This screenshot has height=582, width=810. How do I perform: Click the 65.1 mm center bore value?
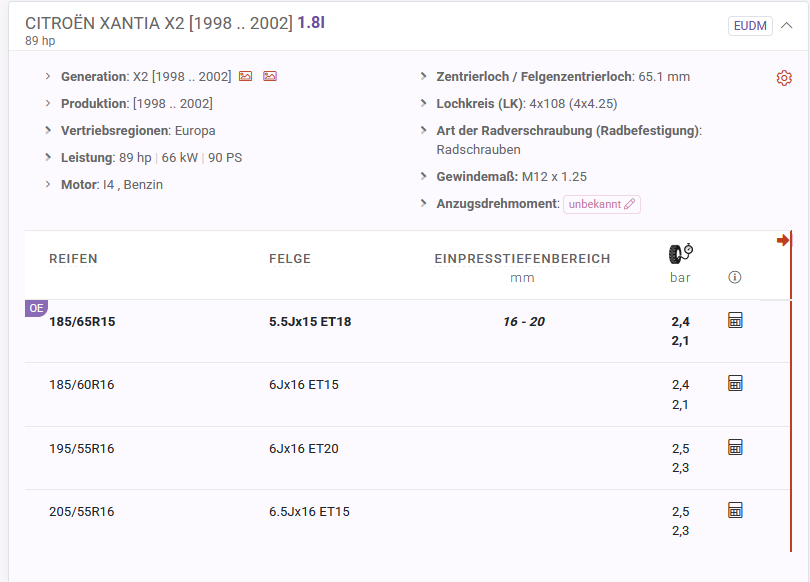point(664,77)
